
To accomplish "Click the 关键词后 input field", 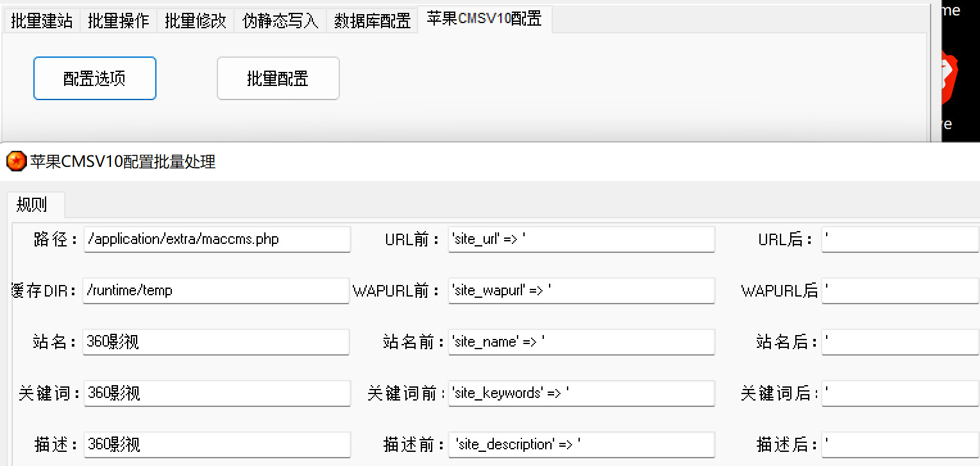I will pos(900,393).
